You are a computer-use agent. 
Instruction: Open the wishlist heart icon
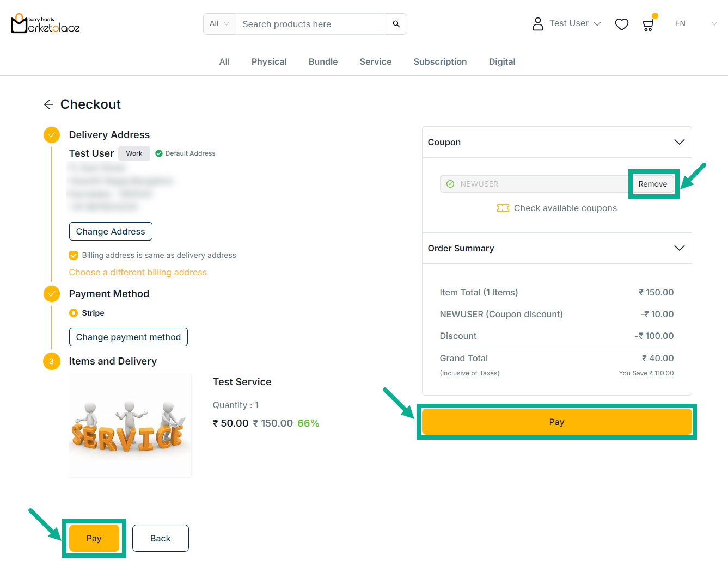(621, 24)
